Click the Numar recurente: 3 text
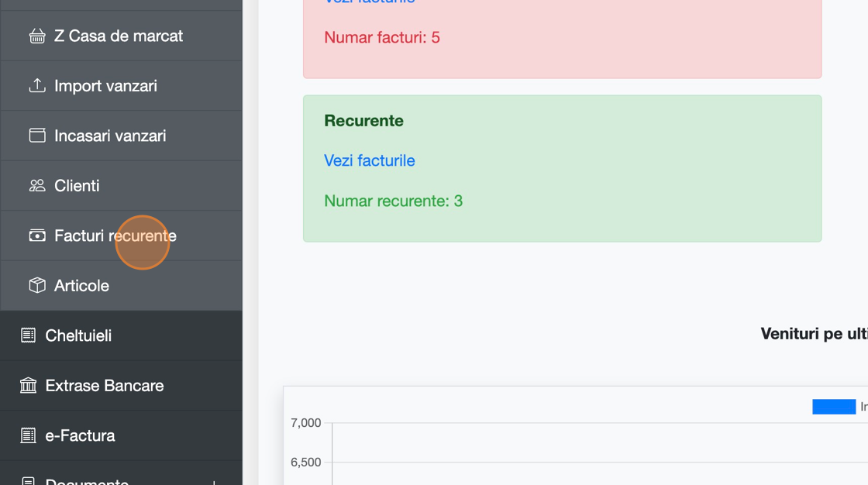 (x=393, y=201)
